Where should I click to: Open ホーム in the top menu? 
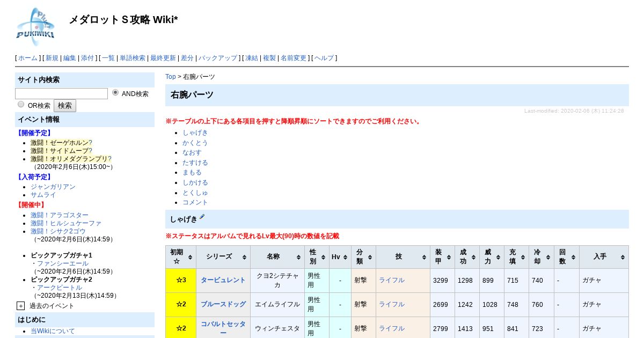click(28, 58)
